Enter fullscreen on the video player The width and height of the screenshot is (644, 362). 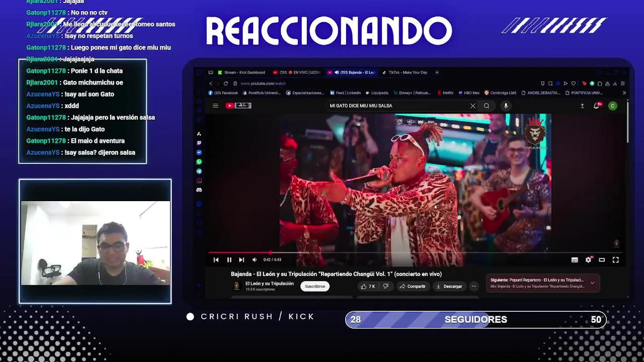click(615, 259)
